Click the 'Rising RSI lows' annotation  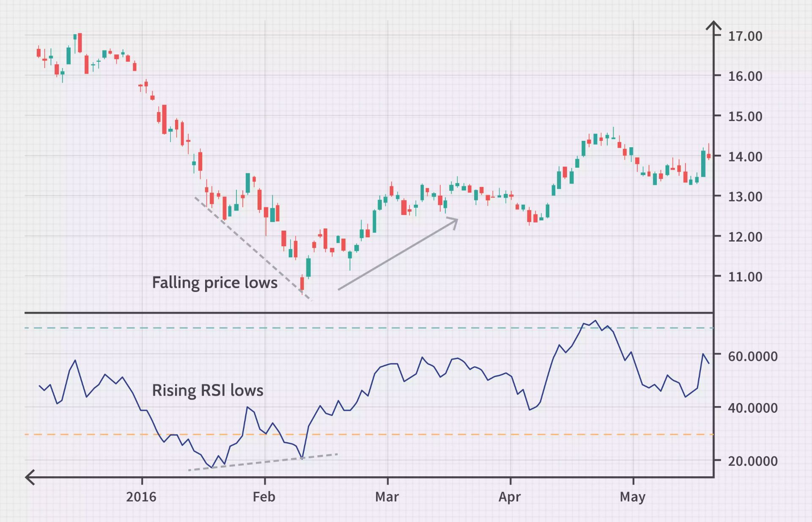point(207,390)
